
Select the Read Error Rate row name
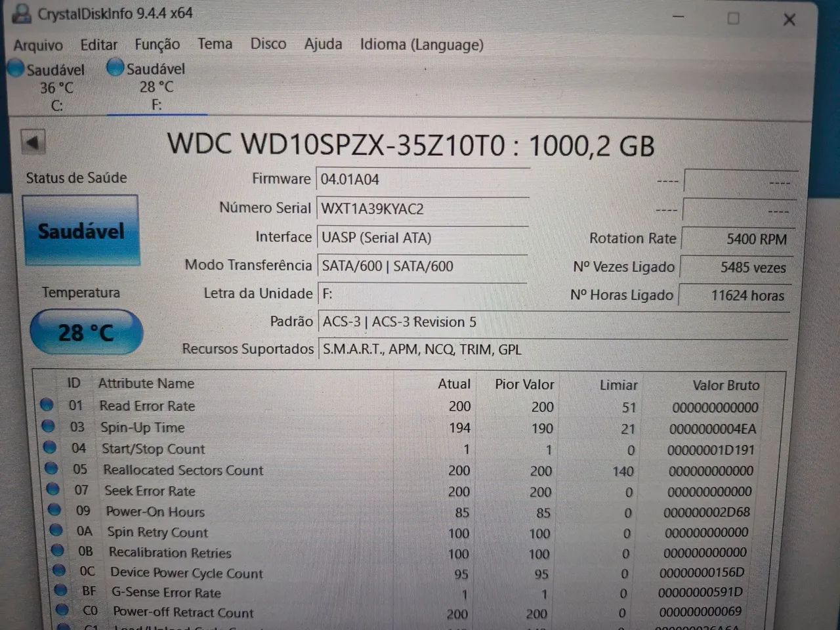point(147,406)
